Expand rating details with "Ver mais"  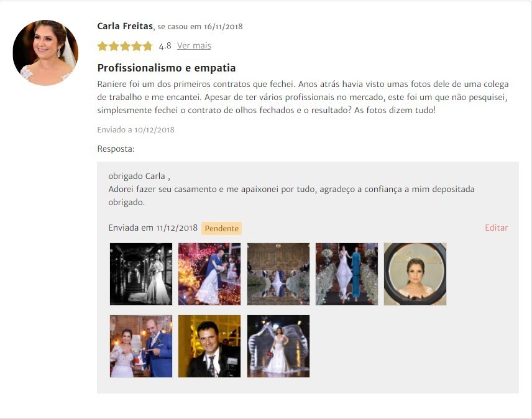(x=194, y=46)
